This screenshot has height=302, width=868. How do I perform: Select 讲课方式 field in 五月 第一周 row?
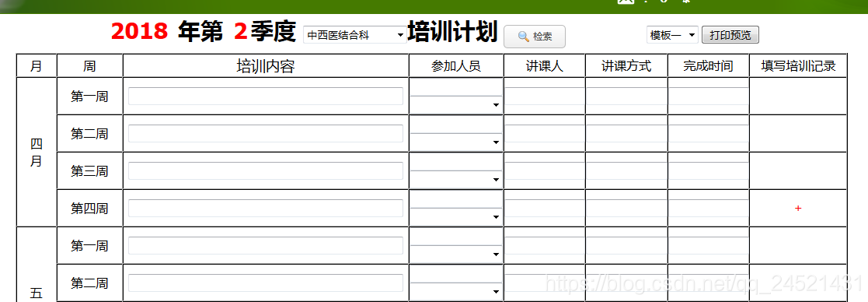tap(626, 246)
